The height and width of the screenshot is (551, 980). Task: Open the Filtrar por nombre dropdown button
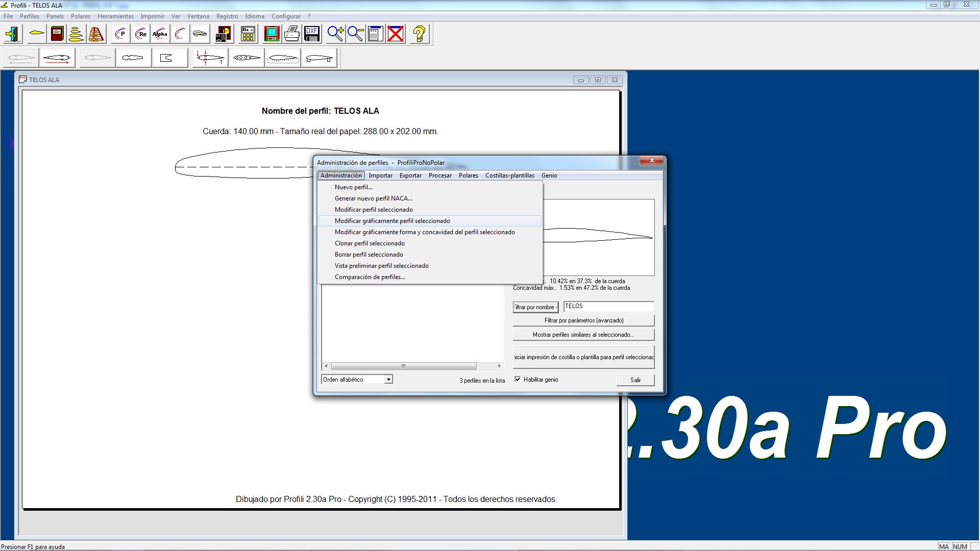pos(535,307)
